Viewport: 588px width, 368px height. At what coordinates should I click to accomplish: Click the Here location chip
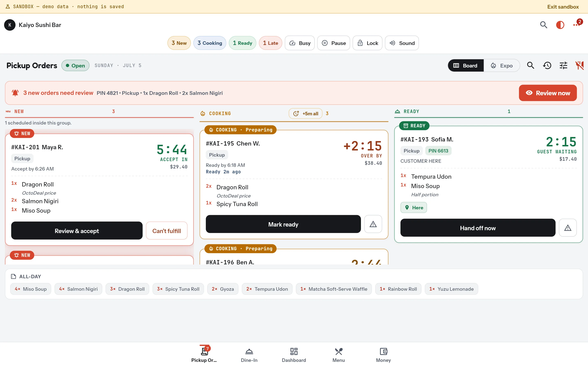click(414, 208)
